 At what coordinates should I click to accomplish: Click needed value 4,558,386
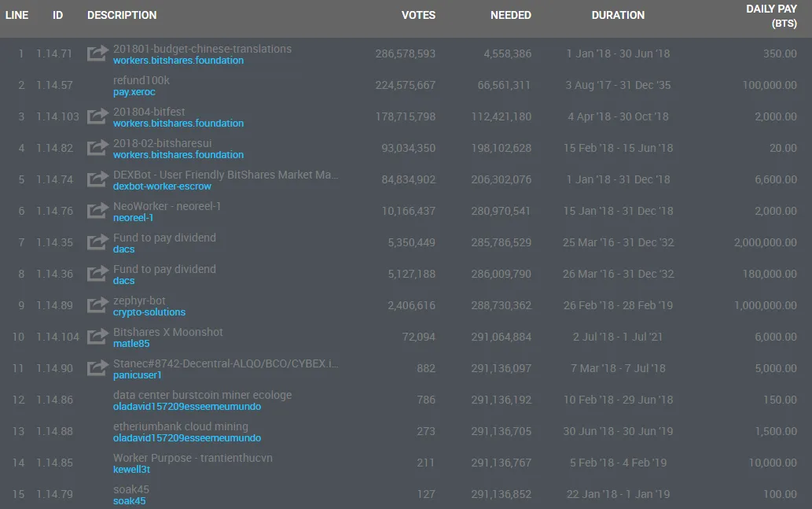point(508,53)
